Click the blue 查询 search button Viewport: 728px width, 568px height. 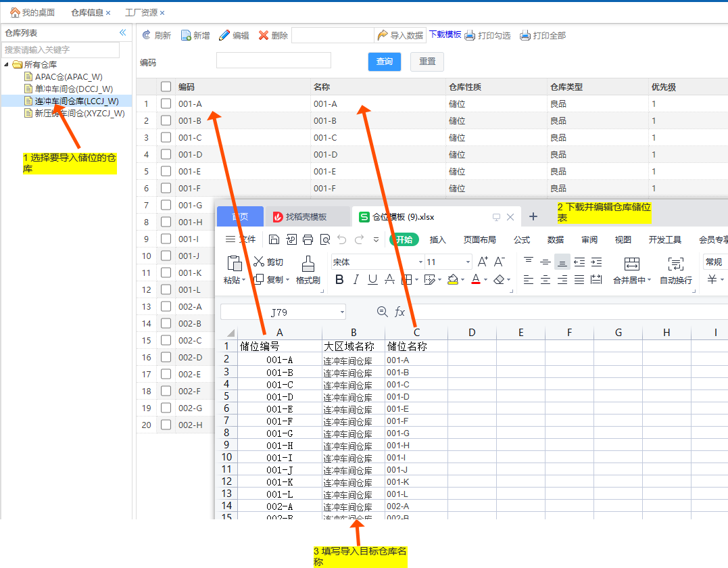click(x=385, y=62)
